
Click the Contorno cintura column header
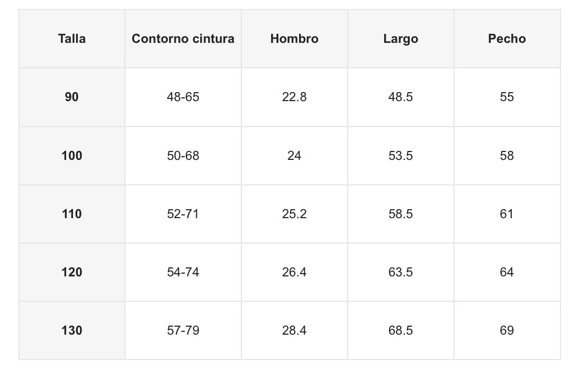pyautogui.click(x=183, y=39)
